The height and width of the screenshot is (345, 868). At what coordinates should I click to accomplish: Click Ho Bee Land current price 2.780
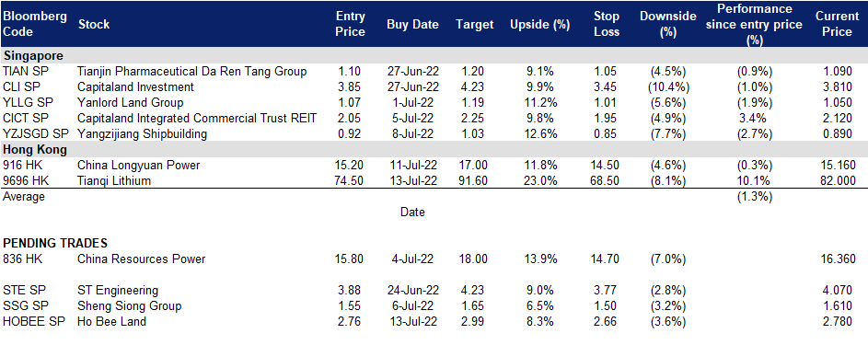839,321
